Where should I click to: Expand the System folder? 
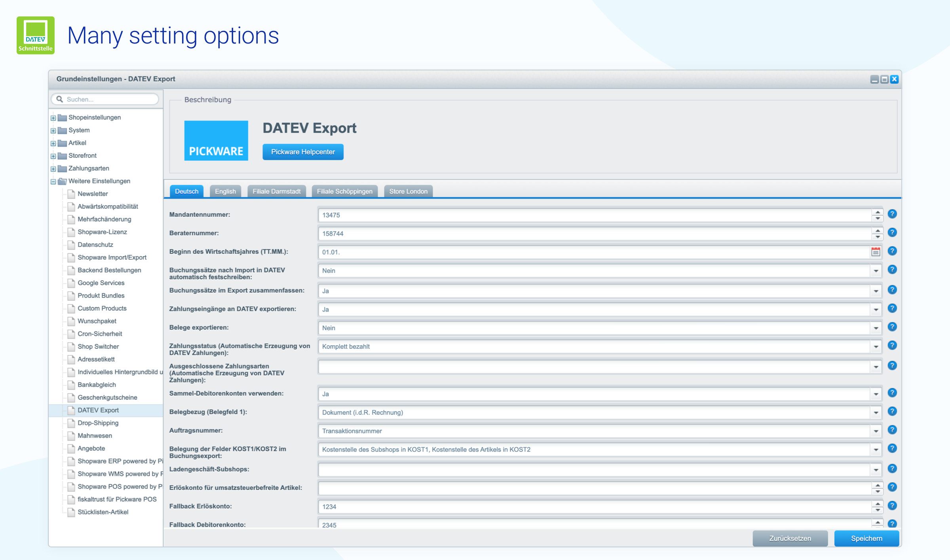pyautogui.click(x=53, y=131)
